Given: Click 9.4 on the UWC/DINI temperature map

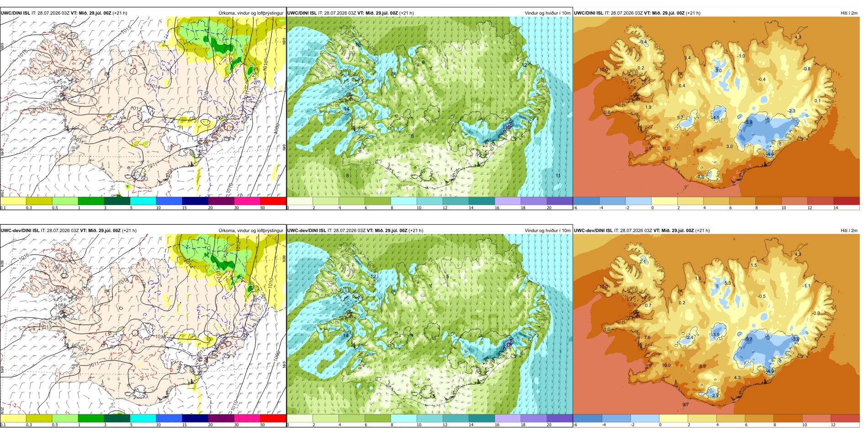Looking at the screenshot, I should [699, 150].
